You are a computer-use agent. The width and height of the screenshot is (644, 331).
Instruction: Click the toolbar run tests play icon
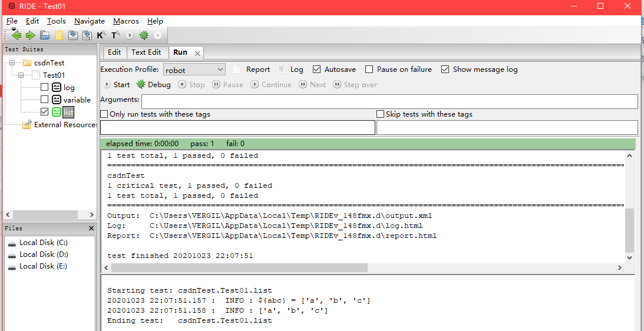pyautogui.click(x=130, y=36)
